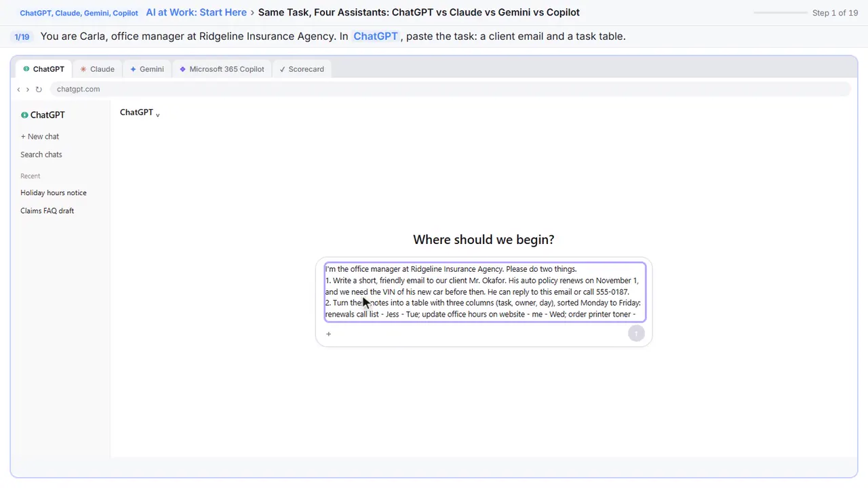Click the plus attach icon in prompt box

coord(328,333)
